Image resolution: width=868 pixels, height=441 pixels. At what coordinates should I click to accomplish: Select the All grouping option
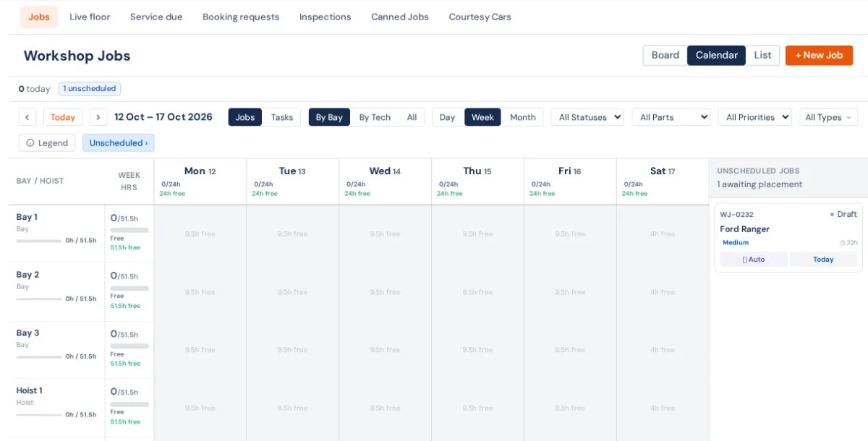point(412,117)
